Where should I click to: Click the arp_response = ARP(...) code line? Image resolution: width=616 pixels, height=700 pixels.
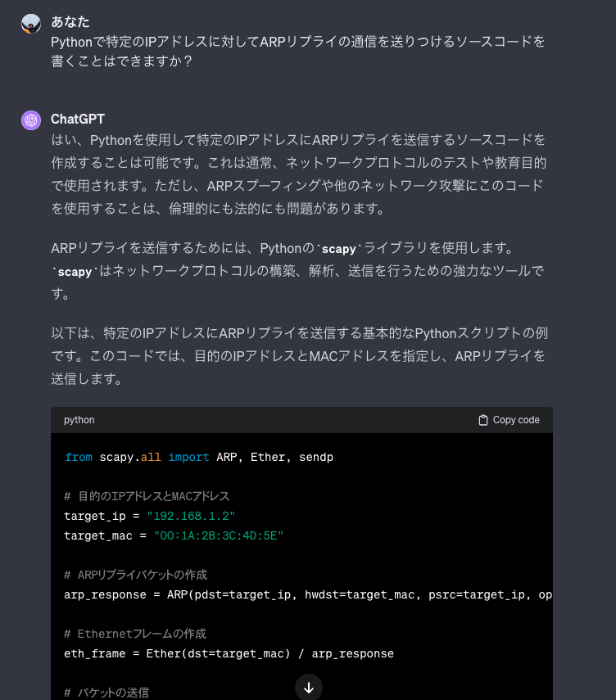(308, 594)
